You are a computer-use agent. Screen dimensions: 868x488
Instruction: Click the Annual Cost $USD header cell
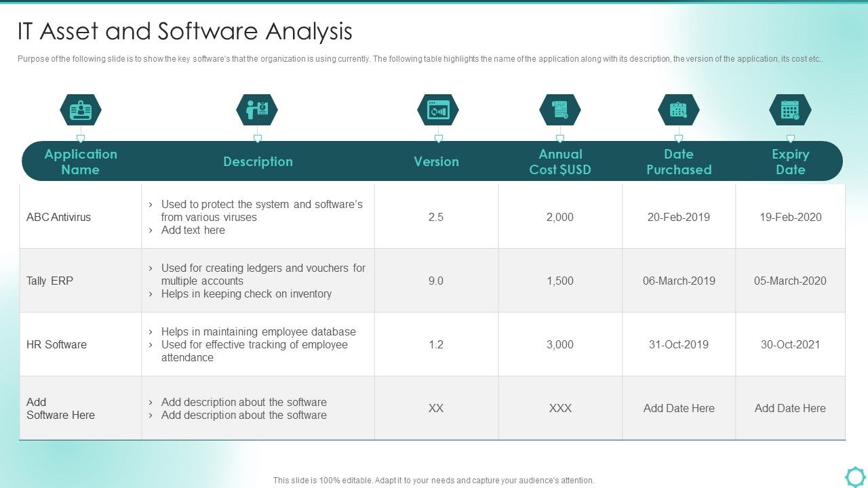point(560,161)
